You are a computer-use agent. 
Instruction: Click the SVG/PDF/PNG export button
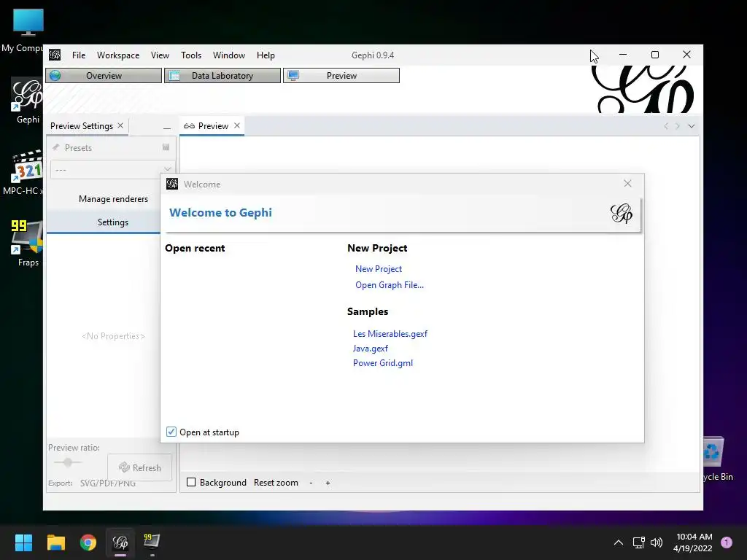pyautogui.click(x=108, y=483)
